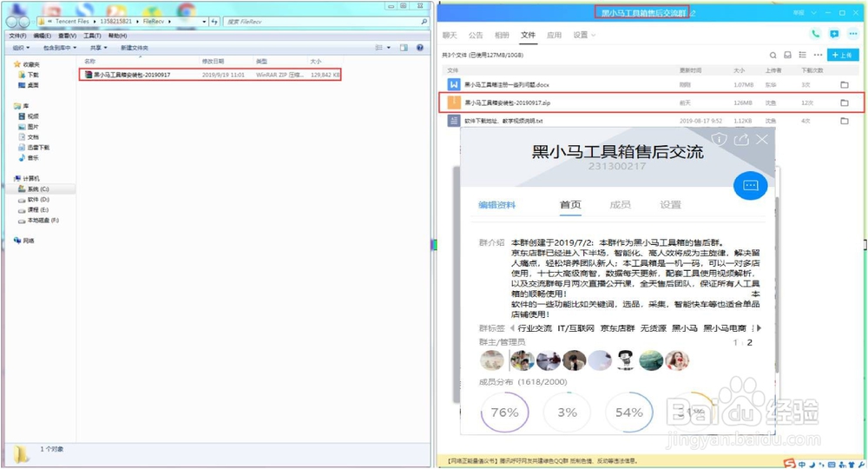Click the Explorer refresh address icon
This screenshot has height=469, width=868.
point(214,22)
